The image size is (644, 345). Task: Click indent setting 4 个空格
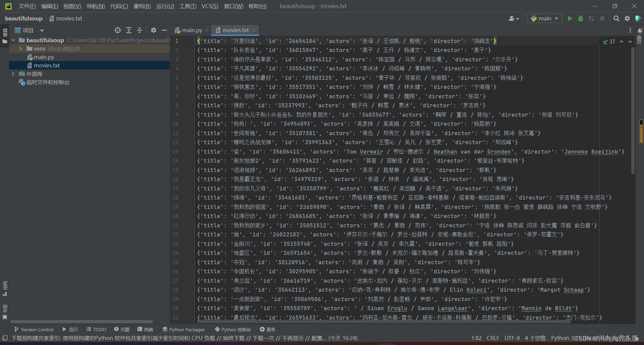[535, 338]
